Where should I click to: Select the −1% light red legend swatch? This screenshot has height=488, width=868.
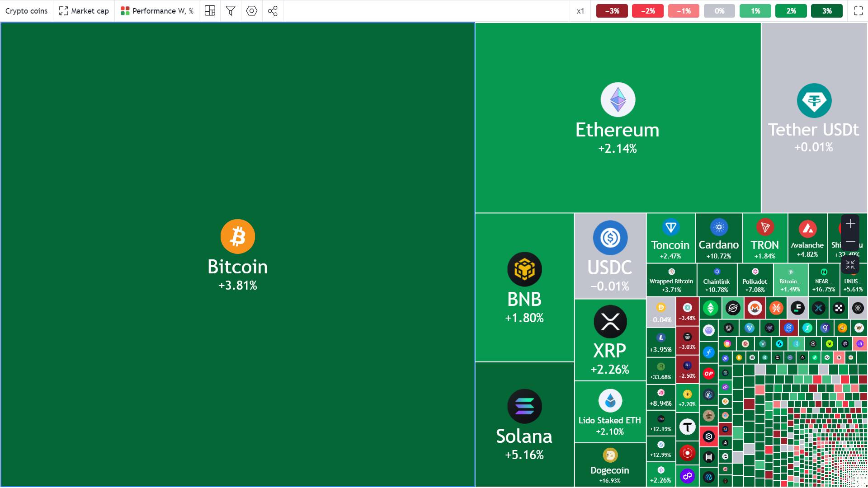[684, 11]
